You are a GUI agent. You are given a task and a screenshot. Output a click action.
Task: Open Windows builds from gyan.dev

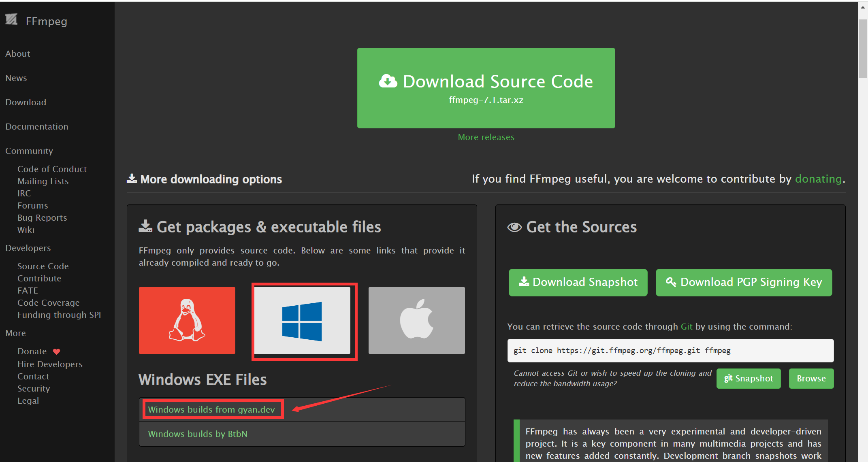[211, 410]
